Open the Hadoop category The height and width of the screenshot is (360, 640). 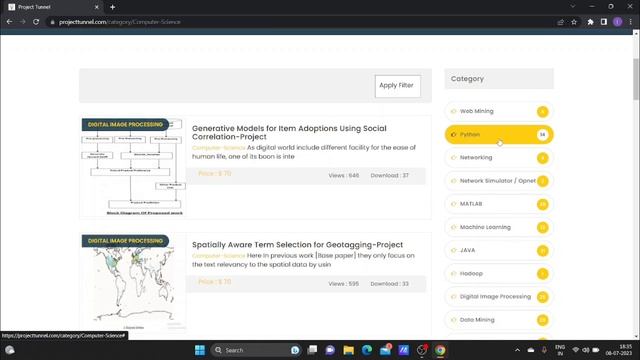click(499, 273)
